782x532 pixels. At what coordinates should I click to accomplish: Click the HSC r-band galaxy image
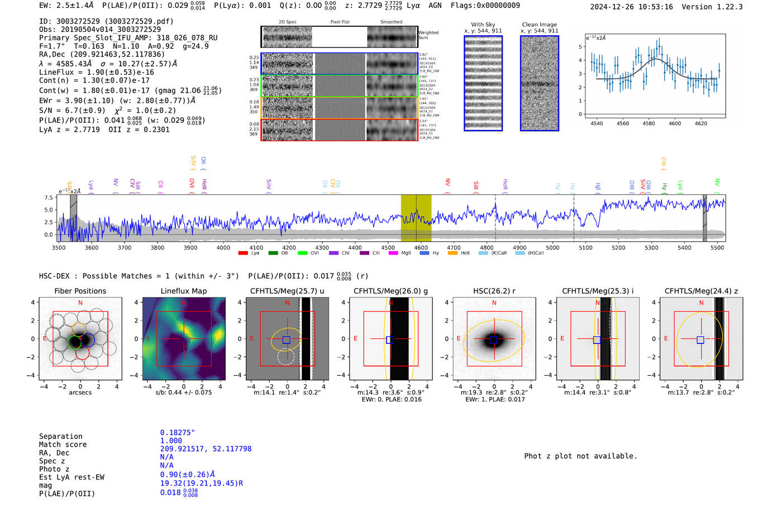(x=494, y=339)
